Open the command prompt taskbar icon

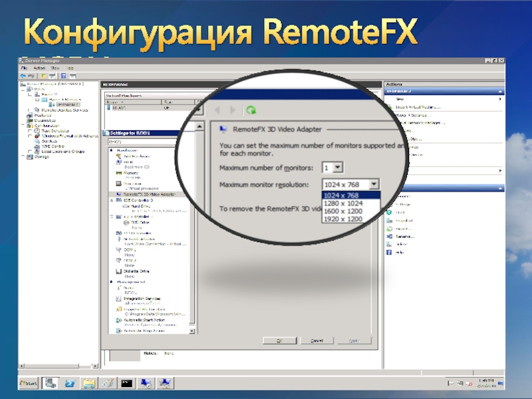(x=126, y=384)
